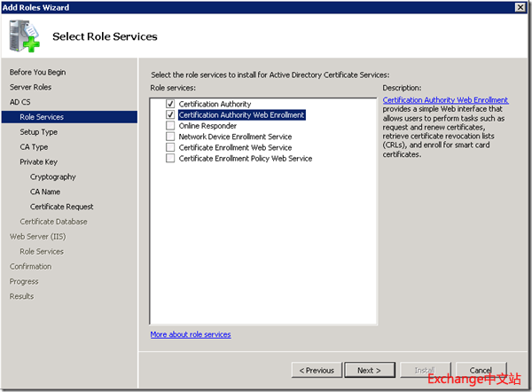The width and height of the screenshot is (532, 392).
Task: Select Role Services under Web Server (IIS)
Action: pos(42,252)
